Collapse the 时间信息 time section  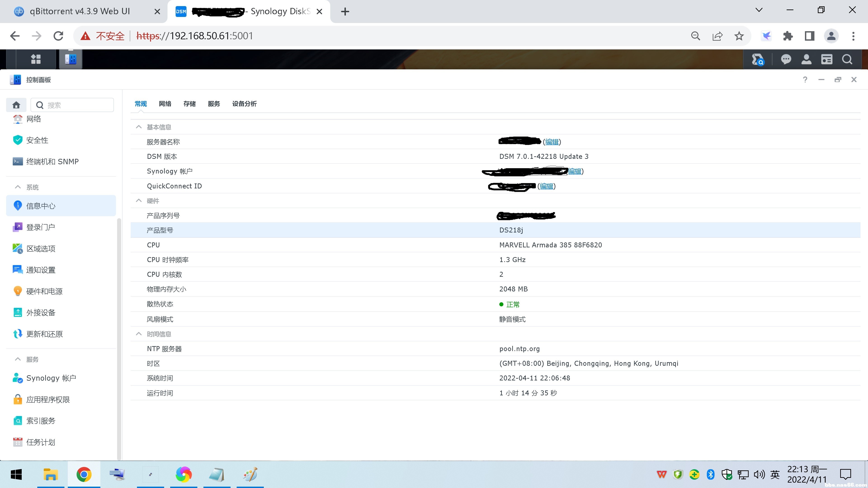(x=139, y=334)
